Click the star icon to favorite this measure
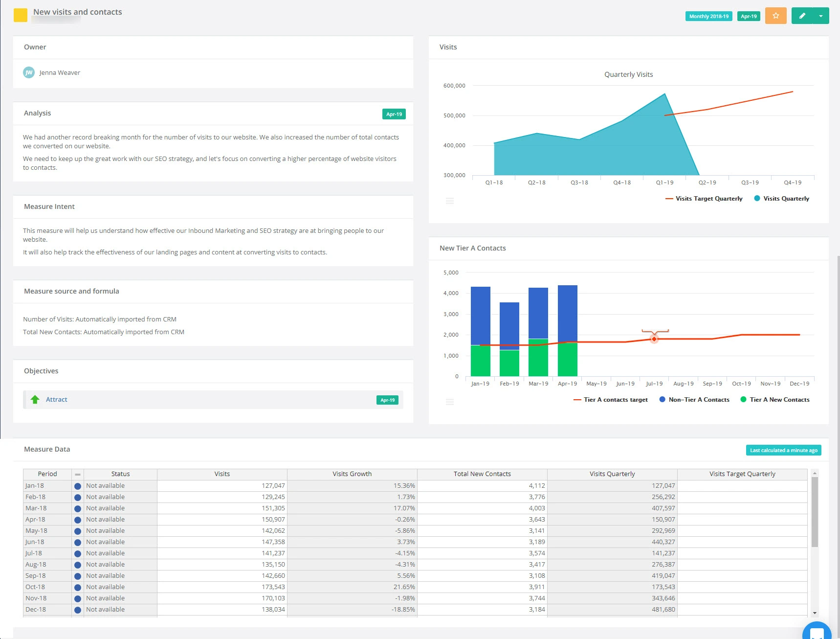The image size is (840, 639). click(x=775, y=16)
